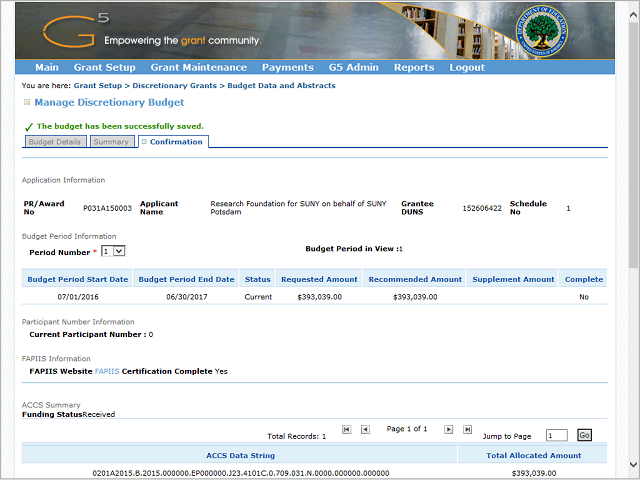640x480 pixels.
Task: Click the small icon on Confirmation tab
Action: click(144, 142)
